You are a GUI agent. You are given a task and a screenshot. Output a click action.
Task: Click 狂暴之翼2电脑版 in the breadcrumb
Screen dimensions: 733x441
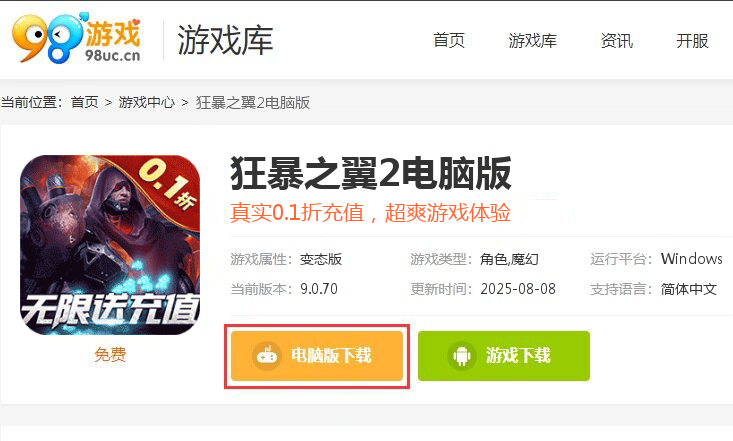(253, 102)
